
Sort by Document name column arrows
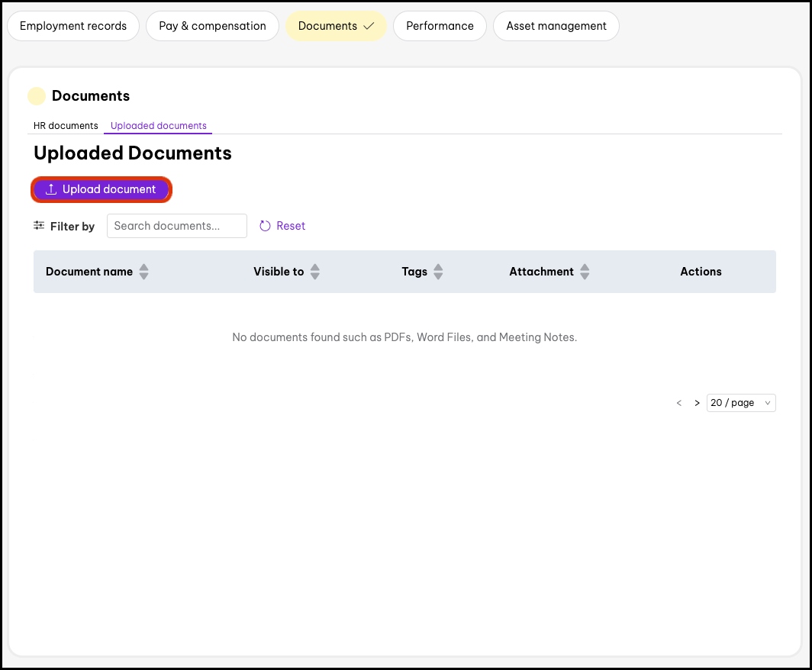(x=143, y=272)
